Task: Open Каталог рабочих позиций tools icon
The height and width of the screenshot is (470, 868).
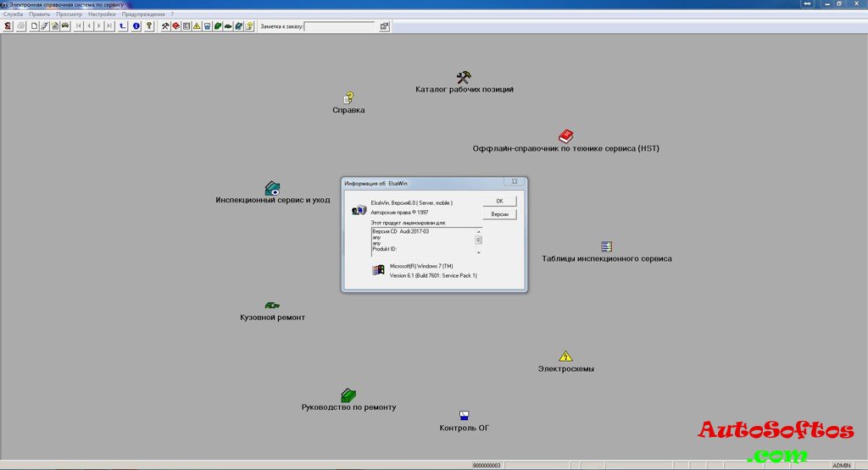Action: pyautogui.click(x=464, y=77)
